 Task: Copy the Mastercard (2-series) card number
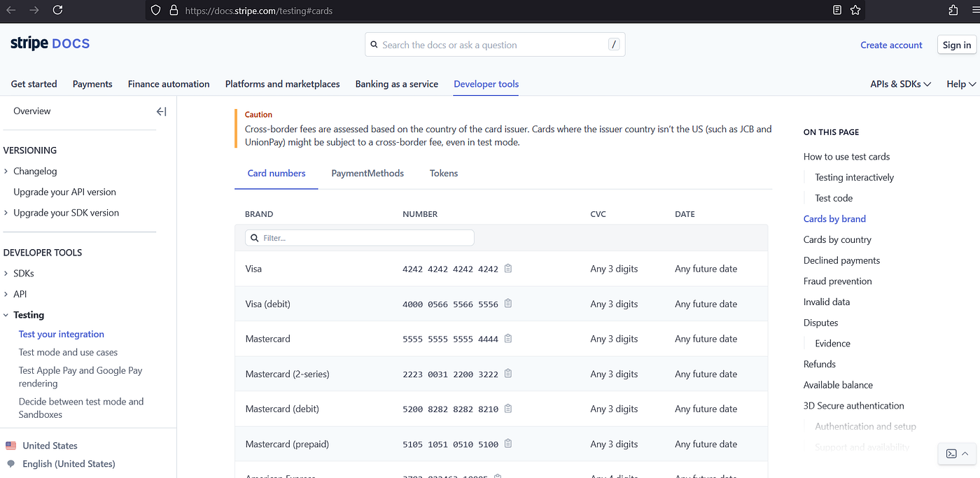[508, 374]
